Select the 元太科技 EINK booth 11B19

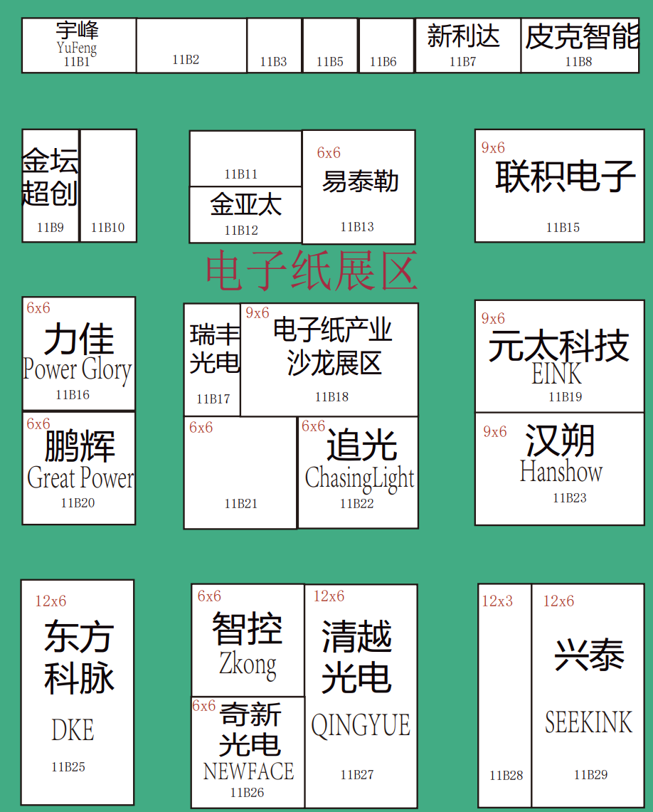[560, 357]
